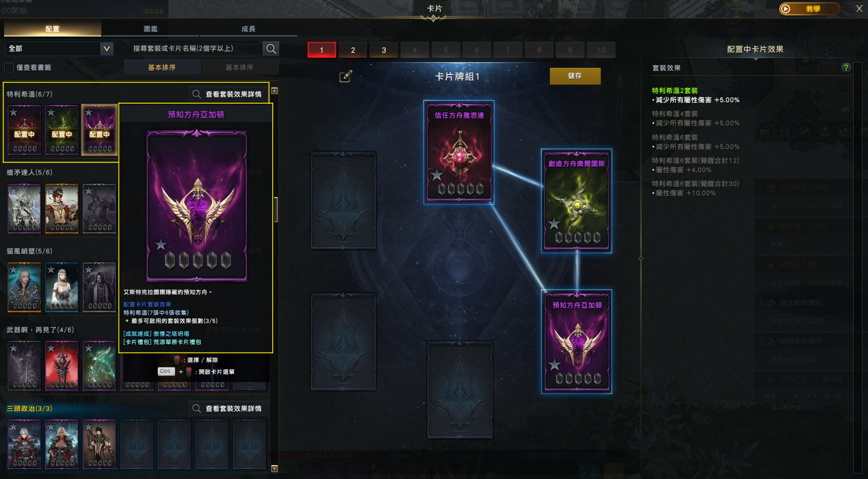Click the 教學 tutorial play icon
Image resolution: width=868 pixels, height=479 pixels.
pos(785,9)
